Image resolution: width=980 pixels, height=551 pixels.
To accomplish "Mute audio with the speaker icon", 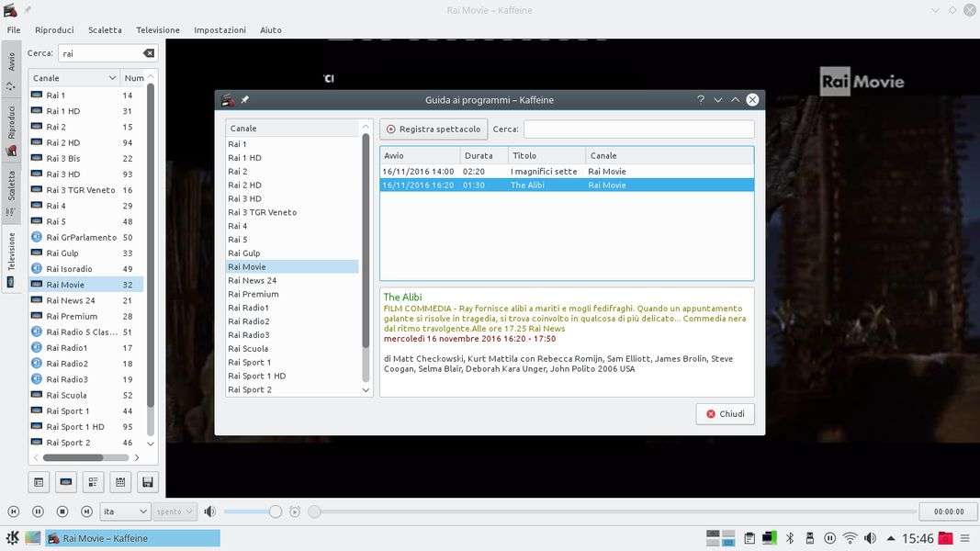I will click(209, 512).
